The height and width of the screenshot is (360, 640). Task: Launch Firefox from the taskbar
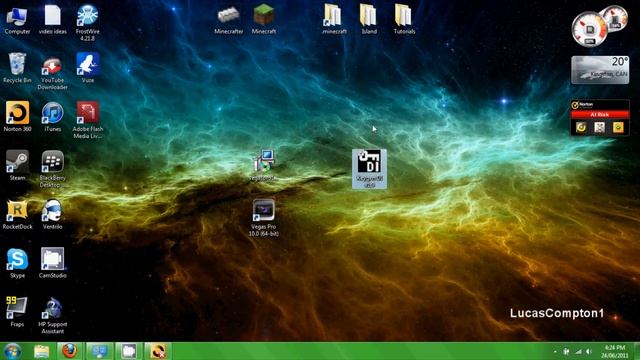(70, 351)
